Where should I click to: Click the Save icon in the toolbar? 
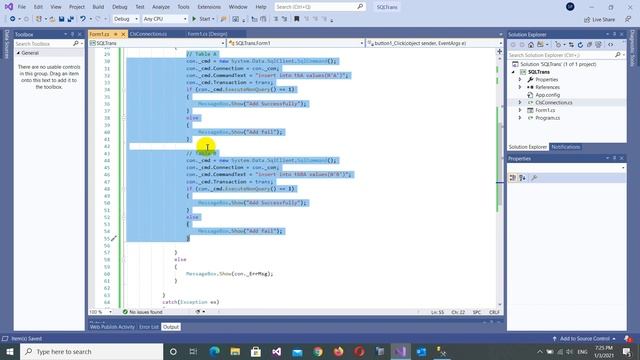point(61,19)
